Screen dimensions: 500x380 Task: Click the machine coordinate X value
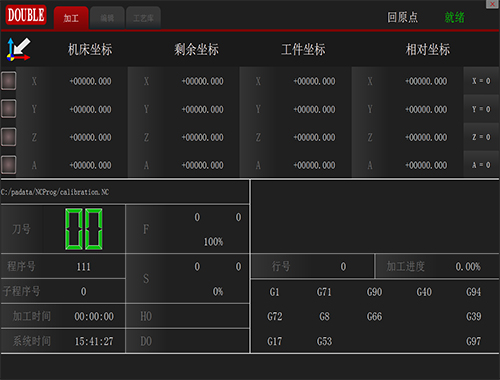(x=90, y=81)
